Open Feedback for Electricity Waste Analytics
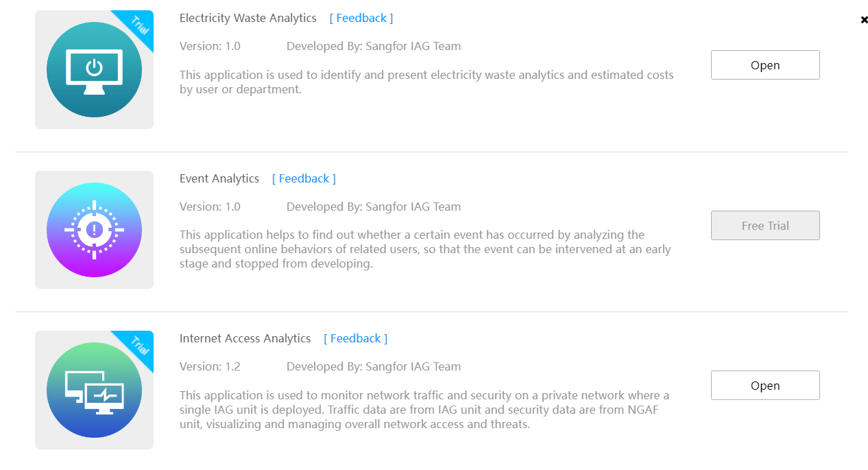The width and height of the screenshot is (868, 470). (361, 18)
